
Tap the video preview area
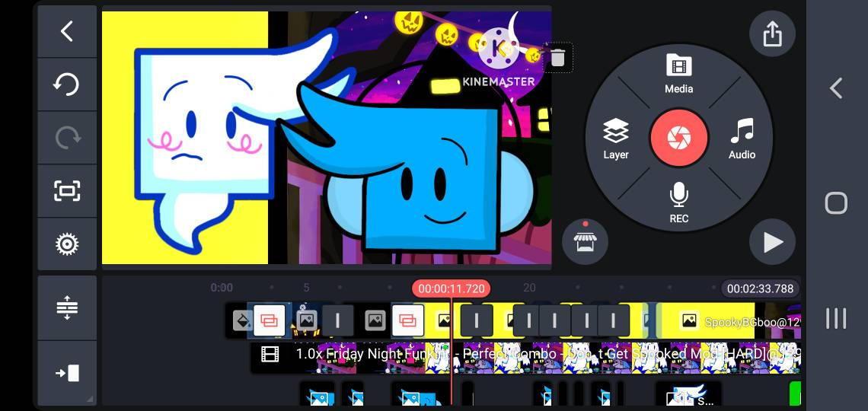327,137
